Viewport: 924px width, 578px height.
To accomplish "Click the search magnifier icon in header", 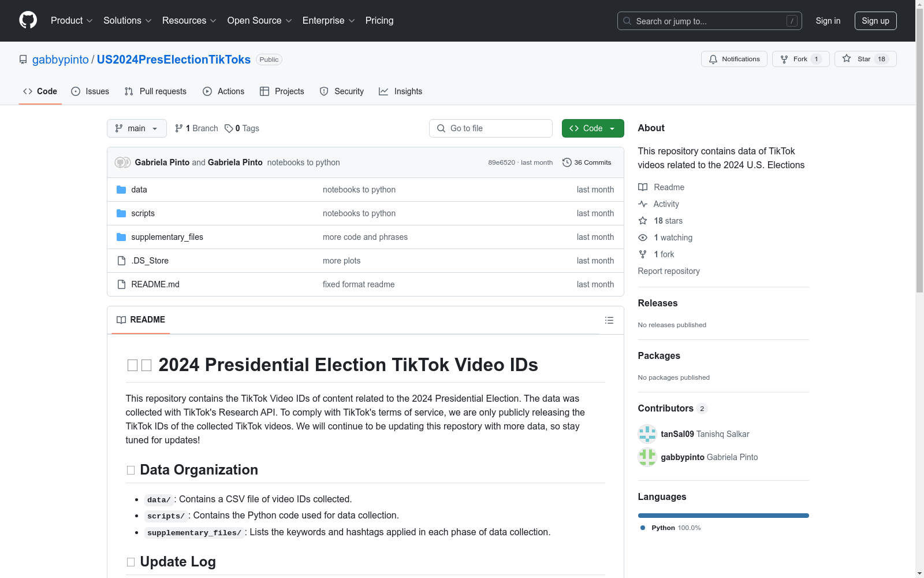I will (627, 21).
